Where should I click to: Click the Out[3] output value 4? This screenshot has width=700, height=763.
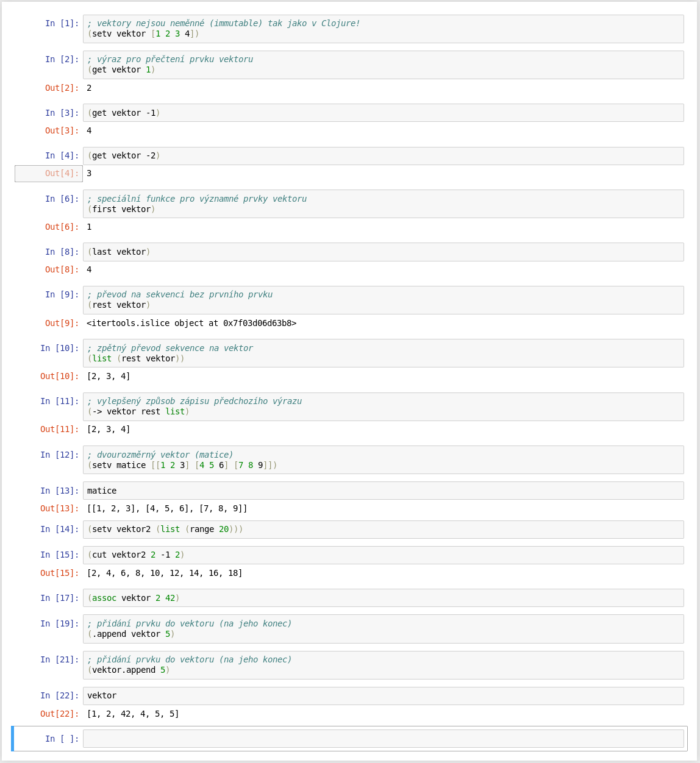coord(89,130)
